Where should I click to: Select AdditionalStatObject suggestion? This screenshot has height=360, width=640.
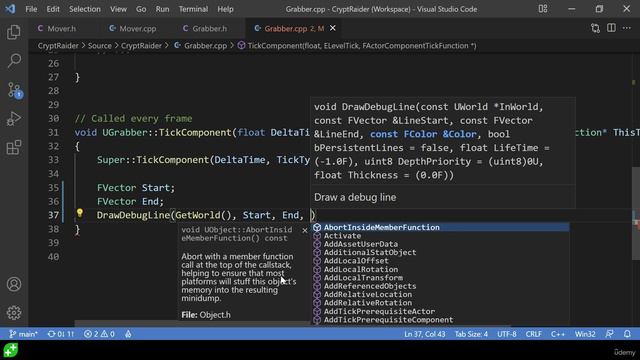(441, 253)
